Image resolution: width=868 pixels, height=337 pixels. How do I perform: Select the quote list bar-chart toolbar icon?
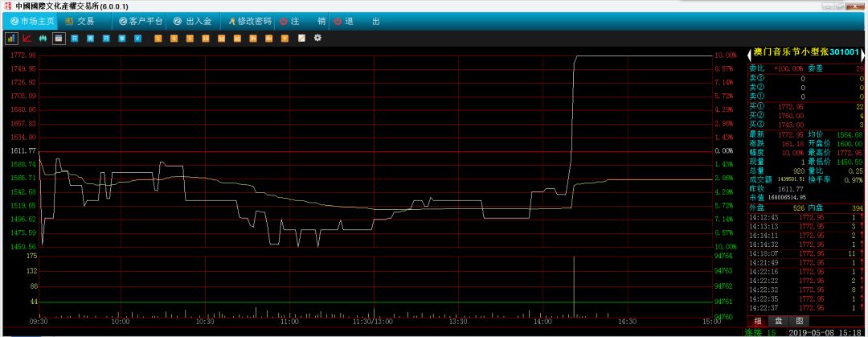[x=11, y=39]
